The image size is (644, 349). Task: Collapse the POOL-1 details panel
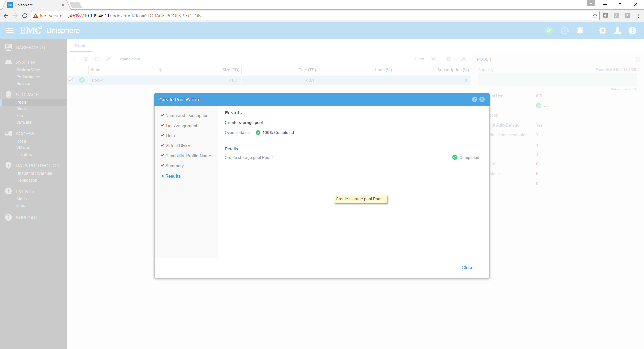click(637, 59)
